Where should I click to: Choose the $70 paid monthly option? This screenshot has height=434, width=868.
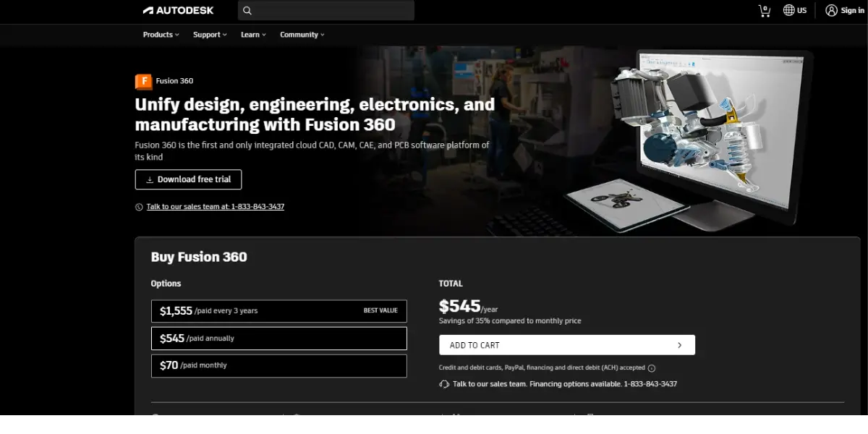click(278, 365)
